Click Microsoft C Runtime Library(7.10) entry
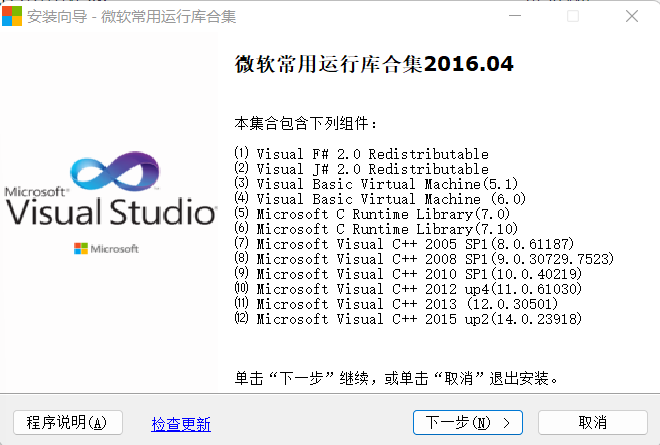 376,229
